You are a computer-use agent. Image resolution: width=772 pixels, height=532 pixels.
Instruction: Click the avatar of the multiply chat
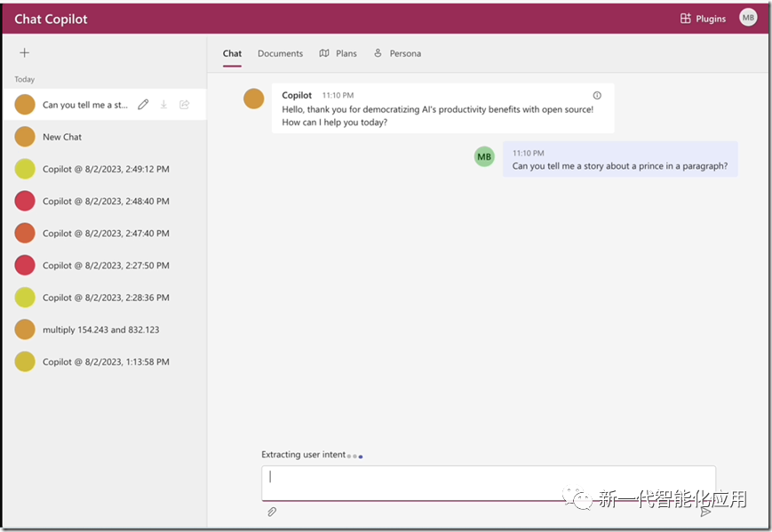click(x=25, y=330)
